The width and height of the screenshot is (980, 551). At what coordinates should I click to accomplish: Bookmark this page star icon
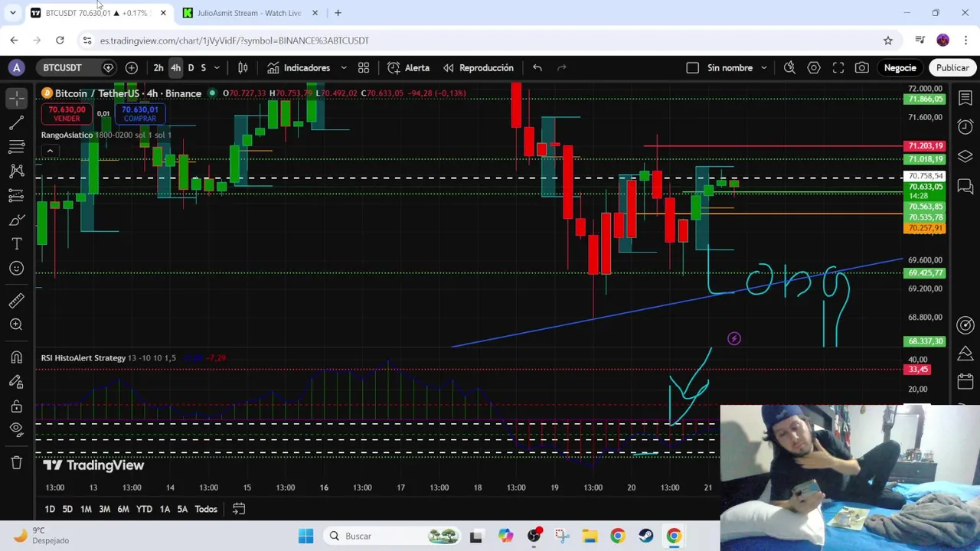point(888,41)
